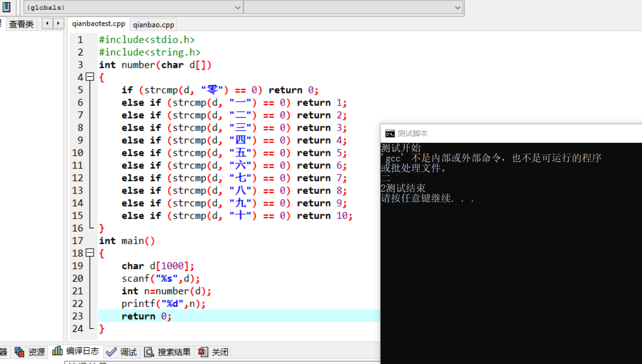Image resolution: width=642 pixels, height=364 pixels.
Task: Click the strcmp line comparing "八"
Action: [234, 191]
